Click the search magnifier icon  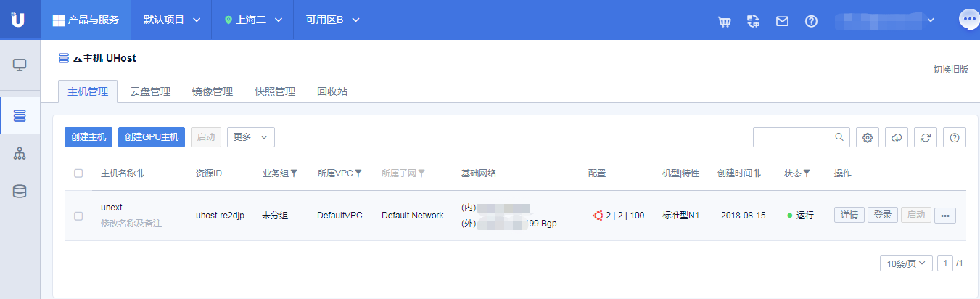pos(839,136)
